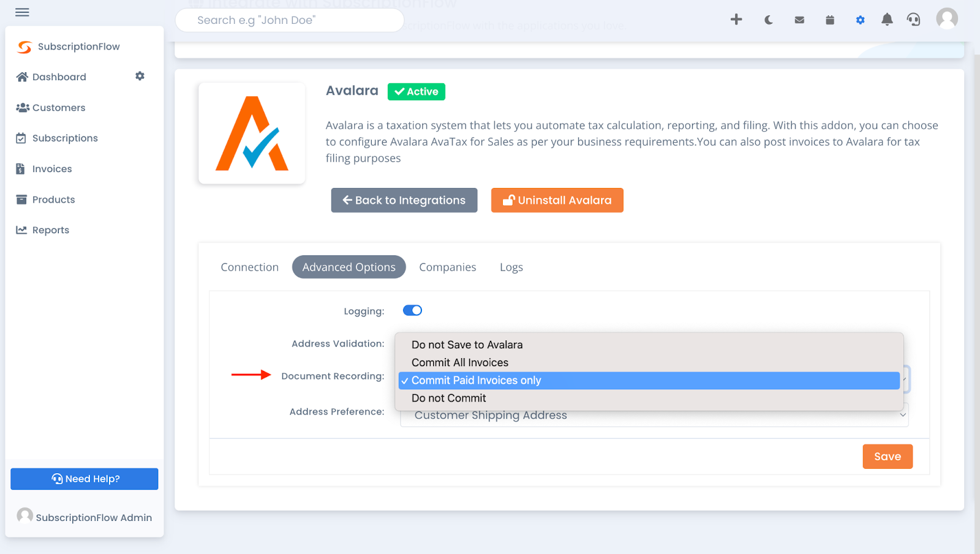
Task: Click the 'Address Validation:' label
Action: click(x=338, y=343)
